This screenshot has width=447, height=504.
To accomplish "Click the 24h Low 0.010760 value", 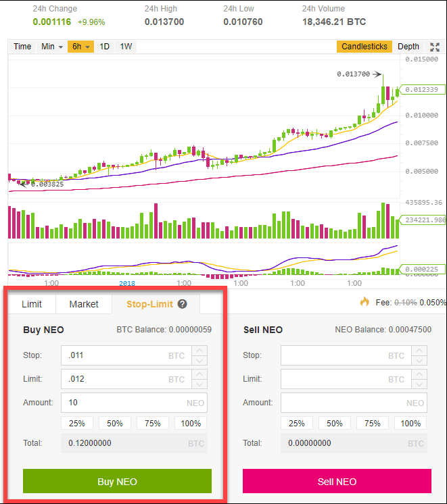I will point(243,22).
